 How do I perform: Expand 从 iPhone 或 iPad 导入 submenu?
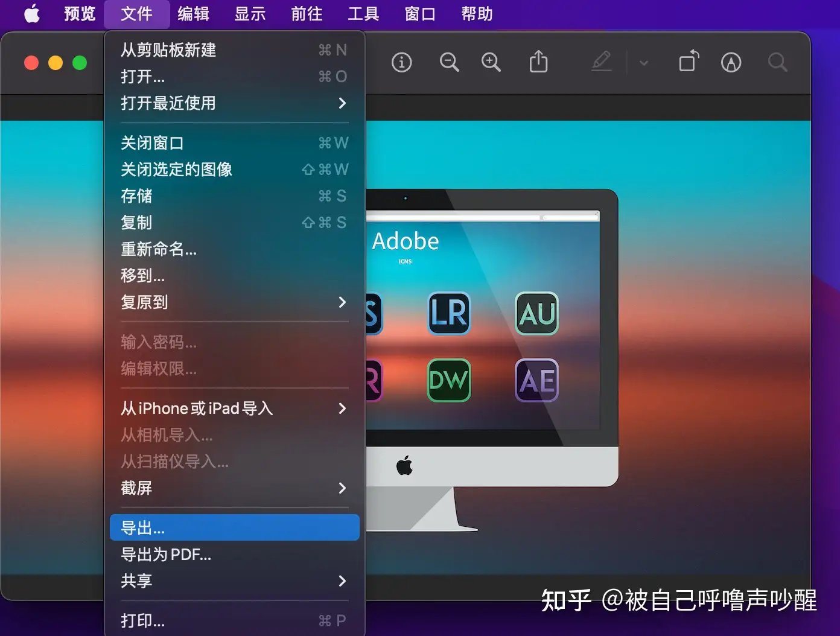point(235,408)
